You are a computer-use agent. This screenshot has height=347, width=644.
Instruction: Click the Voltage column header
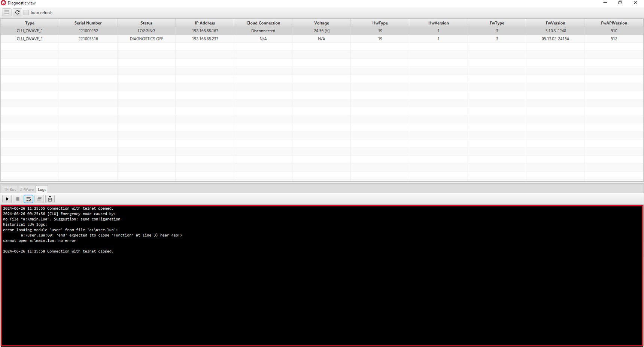(322, 23)
